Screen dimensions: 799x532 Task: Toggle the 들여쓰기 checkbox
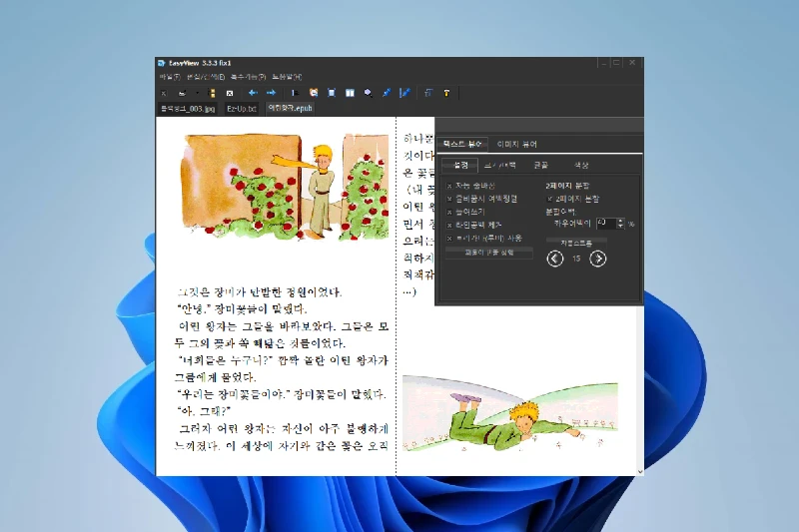tap(449, 212)
